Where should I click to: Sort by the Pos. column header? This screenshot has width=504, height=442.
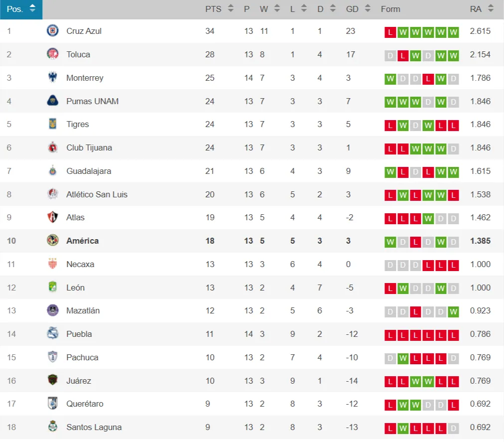point(21,9)
